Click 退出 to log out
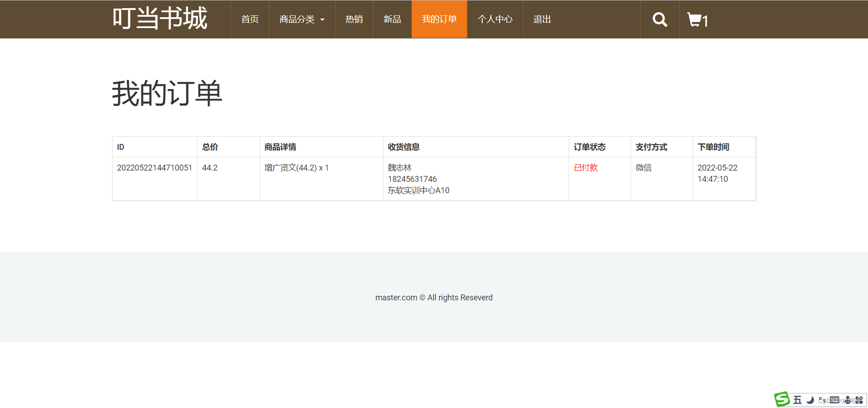This screenshot has width=868, height=408. [x=542, y=19]
